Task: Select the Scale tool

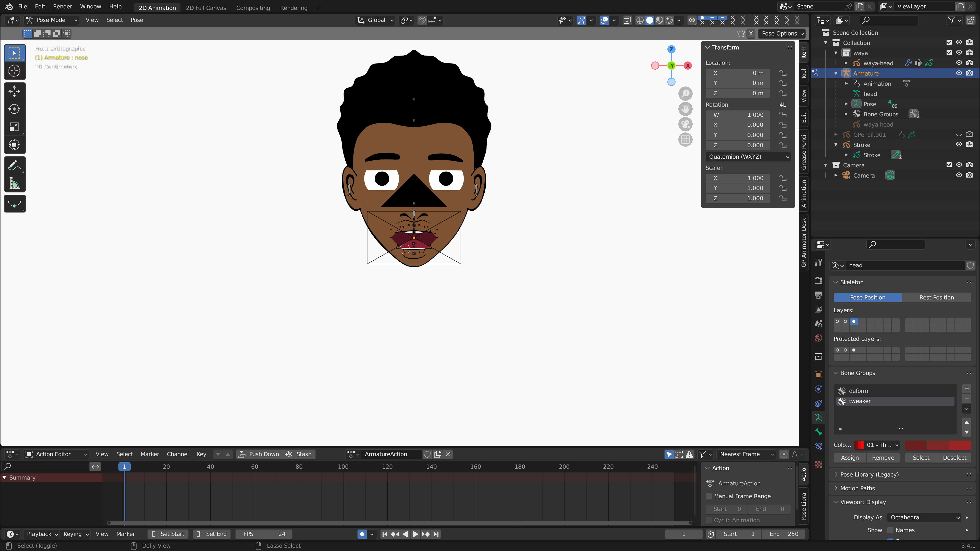Action: (15, 127)
